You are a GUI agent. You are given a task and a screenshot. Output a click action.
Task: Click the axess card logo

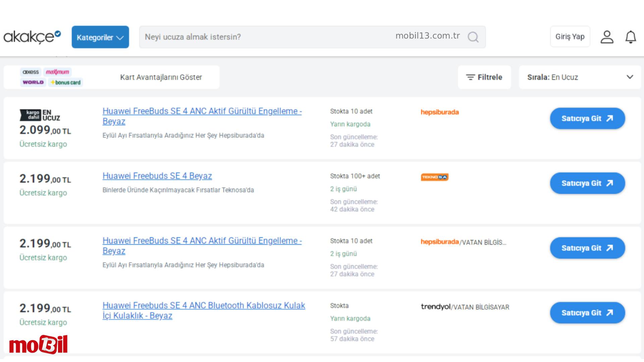tap(31, 72)
